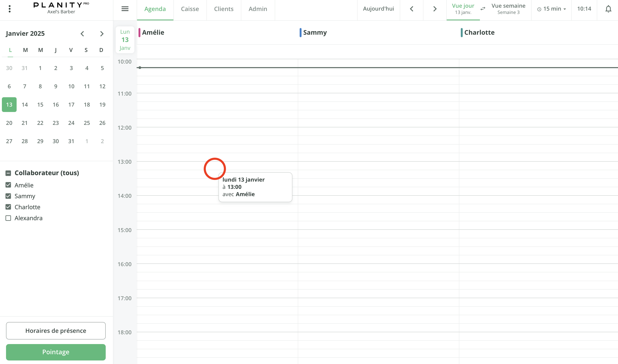Uncheck the Amélie collaborator
Image resolution: width=618 pixels, height=364 pixels.
coord(8,185)
